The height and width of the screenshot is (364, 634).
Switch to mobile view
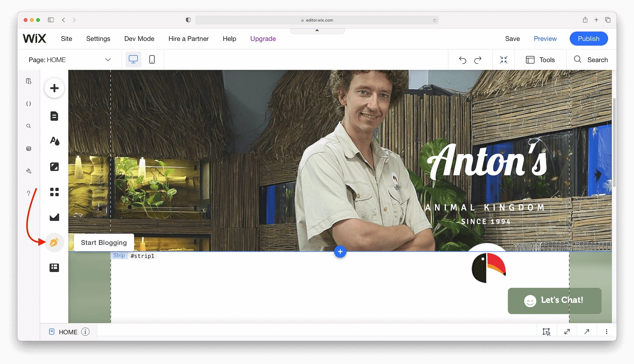[152, 59]
